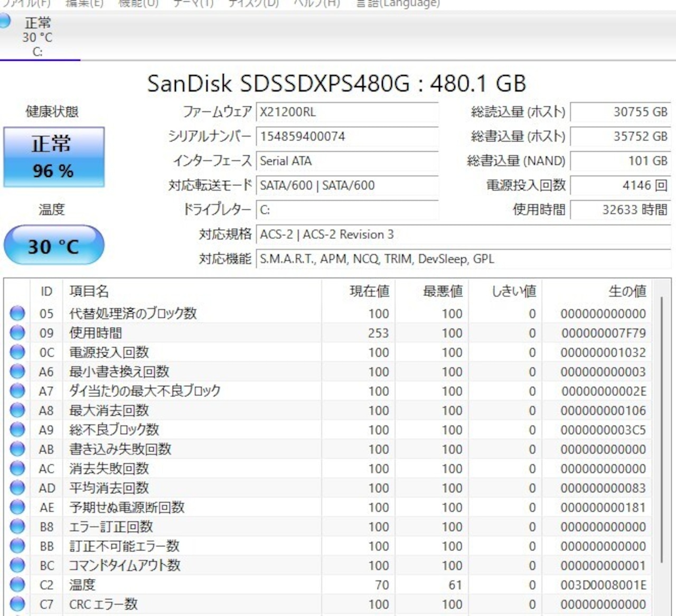Click the serial number field 154859400074
The width and height of the screenshot is (676, 616).
(348, 136)
